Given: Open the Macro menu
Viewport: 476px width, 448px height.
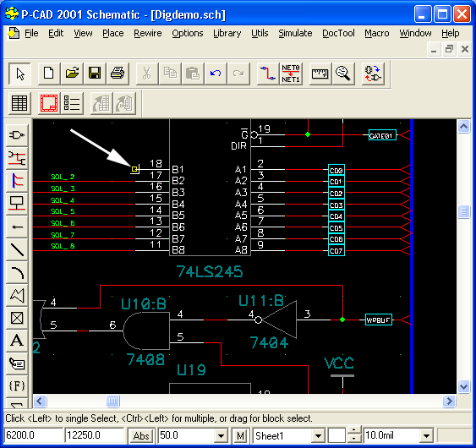Looking at the screenshot, I should click(377, 33).
